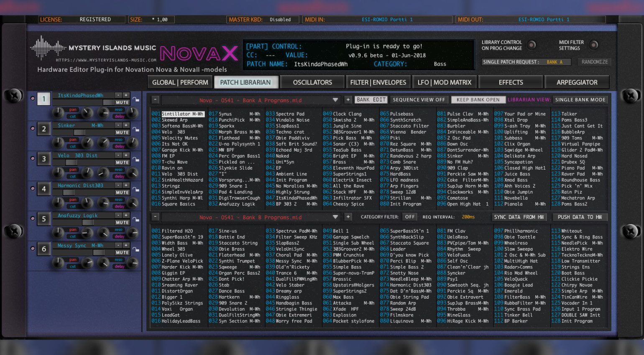Click the lock icon for part 3
The image size is (644, 355).
(x=136, y=159)
